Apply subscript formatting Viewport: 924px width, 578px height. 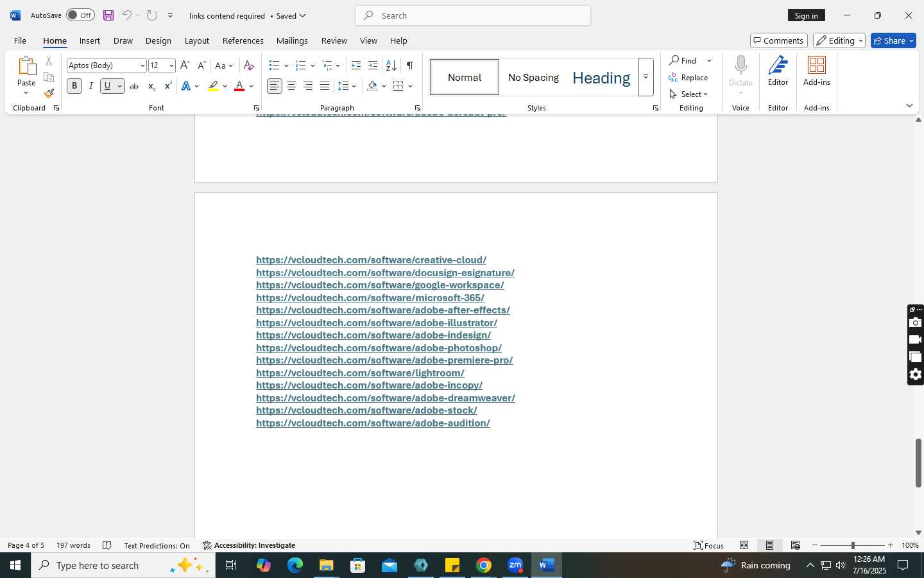coord(151,86)
